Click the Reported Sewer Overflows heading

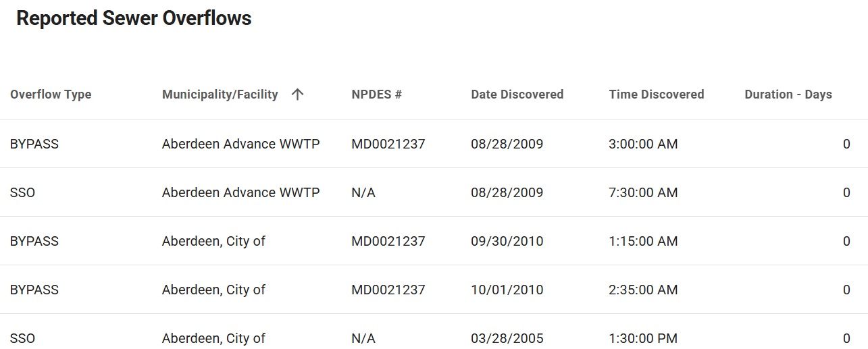click(134, 18)
